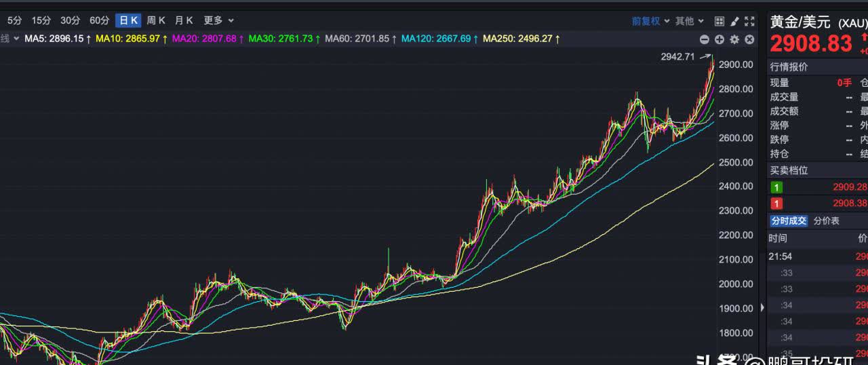
Task: Open the 其他 dropdown menu
Action: pos(689,21)
